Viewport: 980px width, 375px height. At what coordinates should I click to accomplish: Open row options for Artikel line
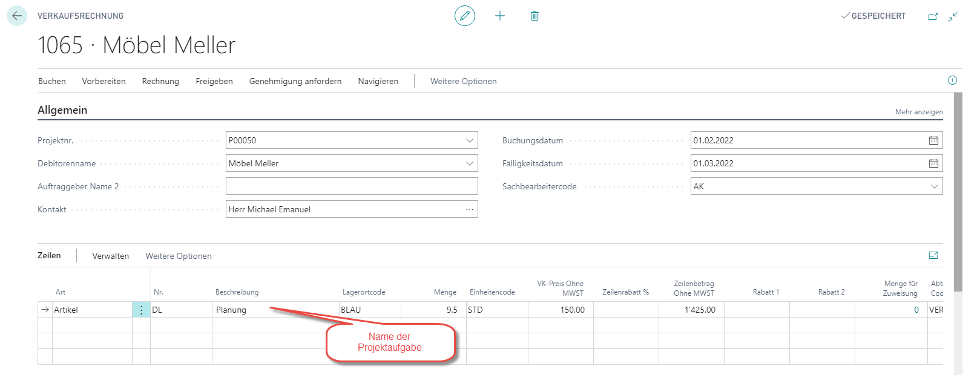click(x=141, y=310)
